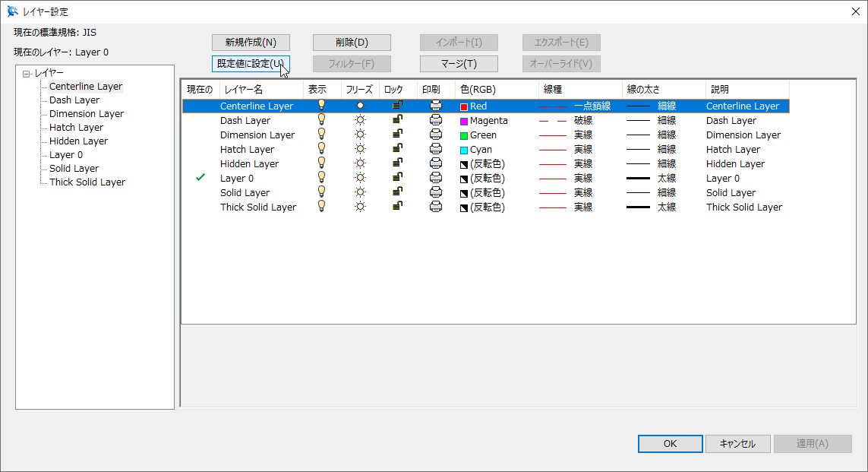The height and width of the screenshot is (472, 868).
Task: Open line thickness setting for Layer 0
Action: click(651, 178)
